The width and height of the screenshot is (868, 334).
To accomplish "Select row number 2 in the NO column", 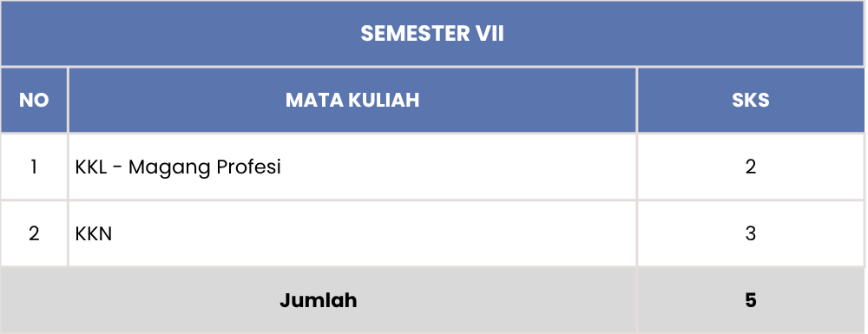I will point(34,233).
